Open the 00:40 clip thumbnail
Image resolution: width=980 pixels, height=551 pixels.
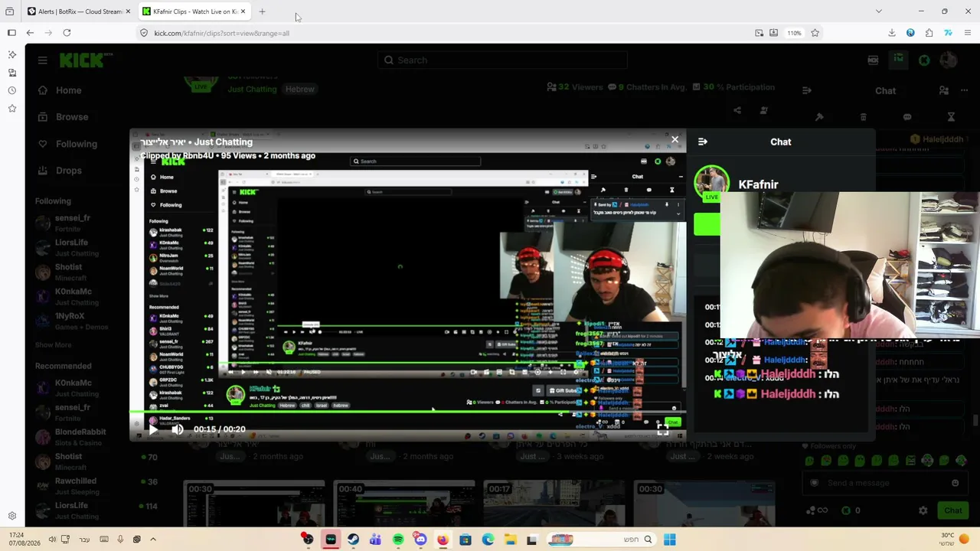click(404, 503)
